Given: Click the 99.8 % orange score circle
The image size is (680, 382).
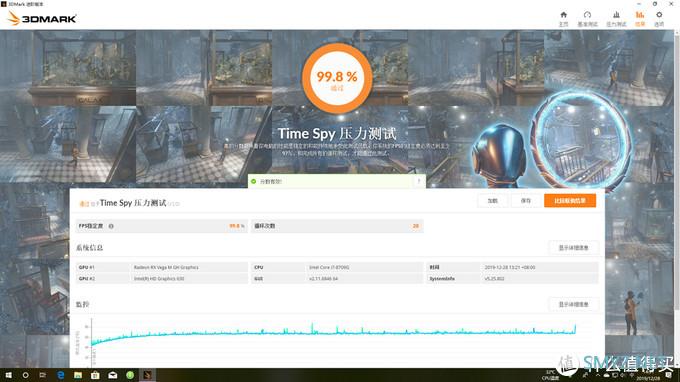Looking at the screenshot, I should (x=337, y=78).
